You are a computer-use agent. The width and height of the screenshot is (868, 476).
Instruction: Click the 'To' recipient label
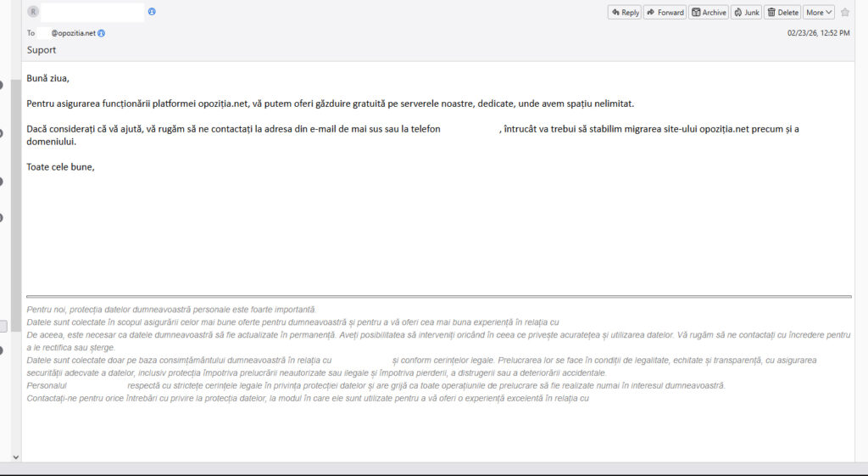(x=31, y=33)
